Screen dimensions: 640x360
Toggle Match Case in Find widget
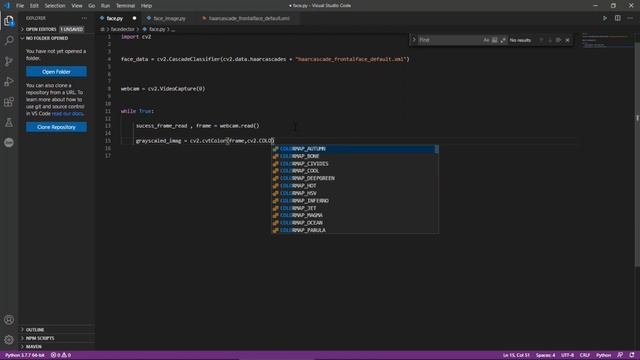coord(486,40)
